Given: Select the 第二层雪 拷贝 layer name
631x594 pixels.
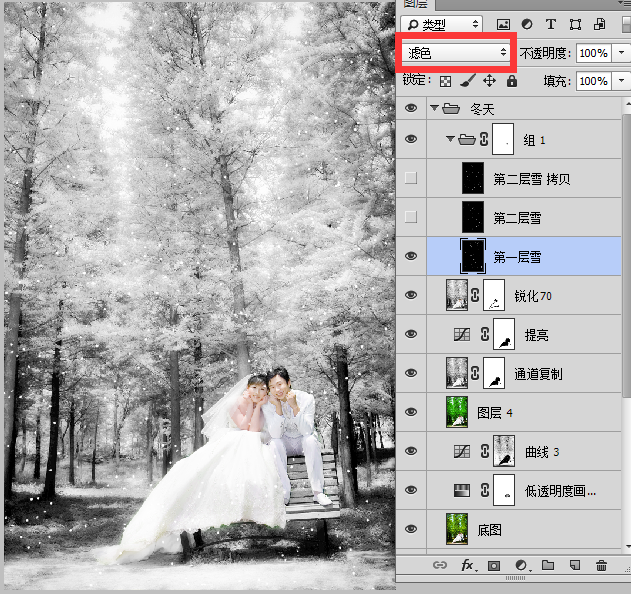Looking at the screenshot, I should [532, 179].
